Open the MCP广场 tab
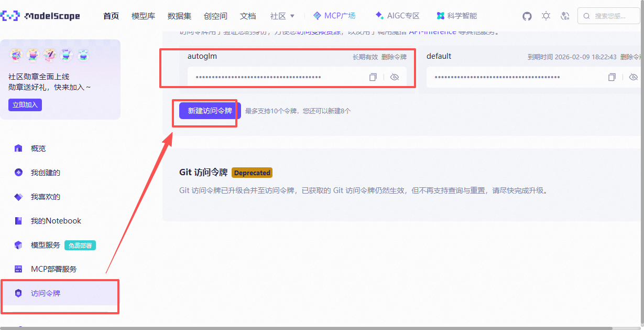 click(334, 16)
